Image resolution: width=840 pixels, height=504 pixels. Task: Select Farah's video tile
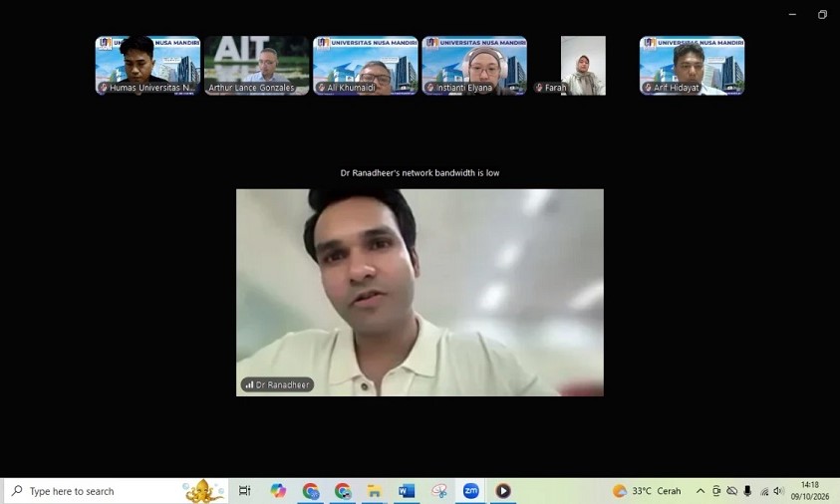(x=583, y=66)
